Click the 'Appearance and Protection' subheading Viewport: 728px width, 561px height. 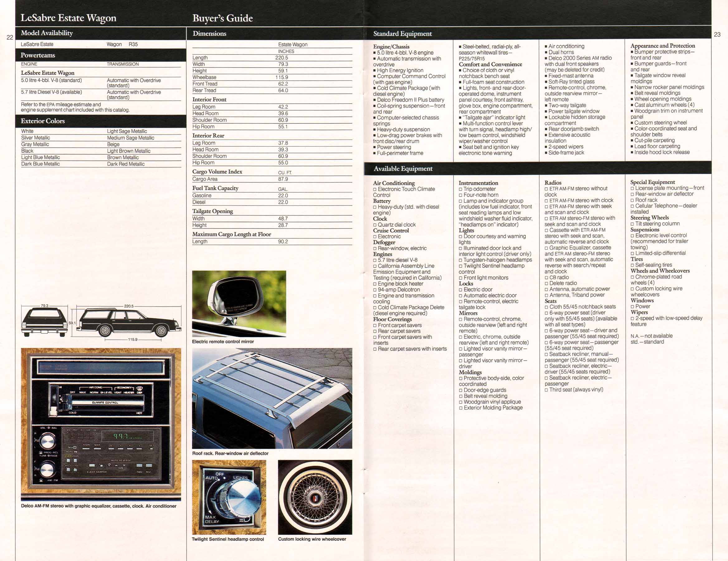[x=663, y=46]
